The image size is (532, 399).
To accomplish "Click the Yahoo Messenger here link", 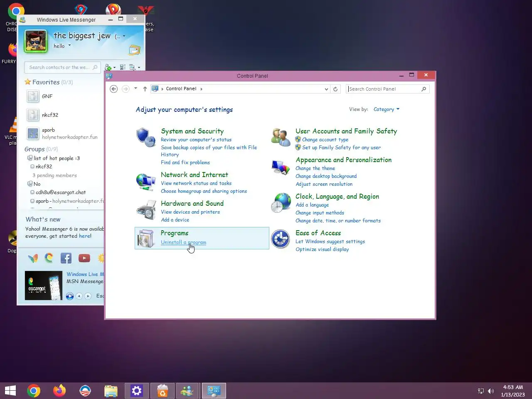I will (x=85, y=236).
